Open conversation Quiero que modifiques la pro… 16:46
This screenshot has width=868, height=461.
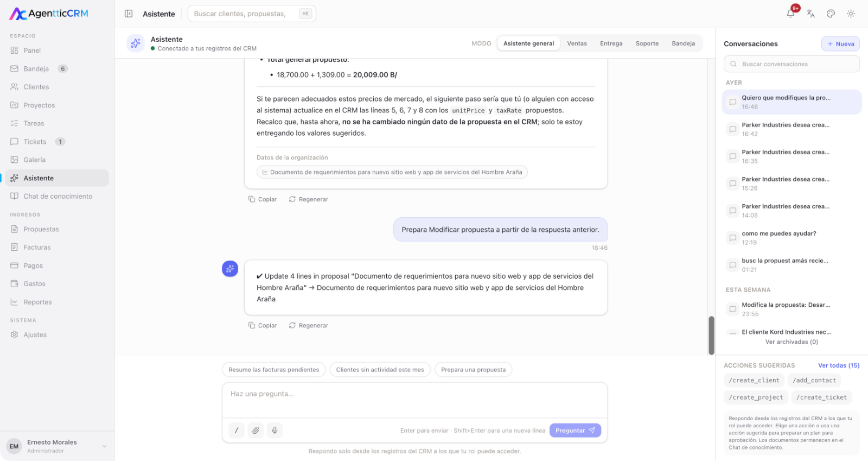click(x=792, y=102)
